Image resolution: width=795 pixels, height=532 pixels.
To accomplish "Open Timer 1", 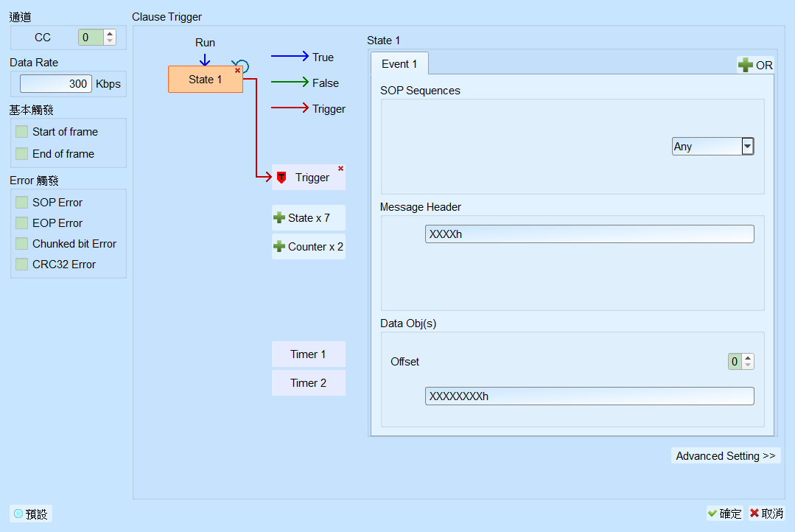I will (308, 354).
